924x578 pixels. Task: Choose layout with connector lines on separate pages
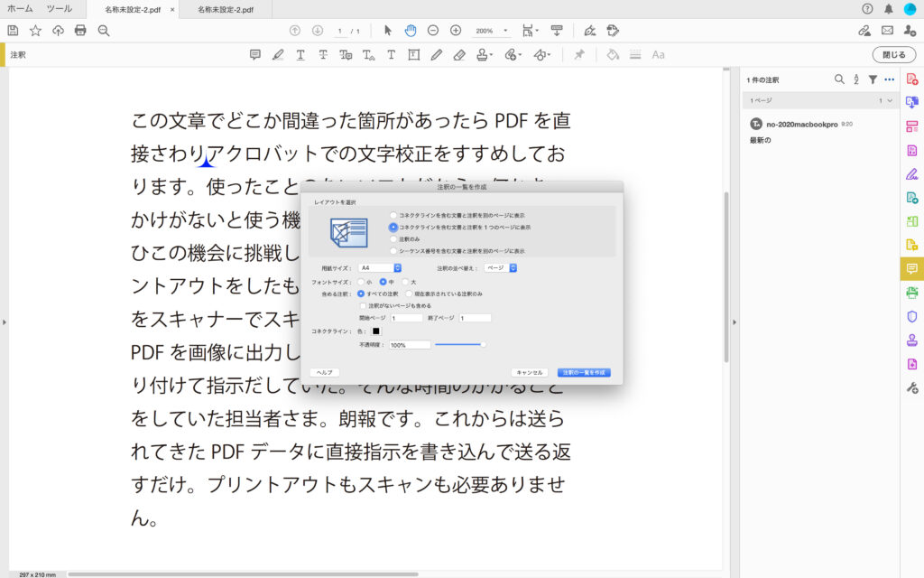(393, 215)
